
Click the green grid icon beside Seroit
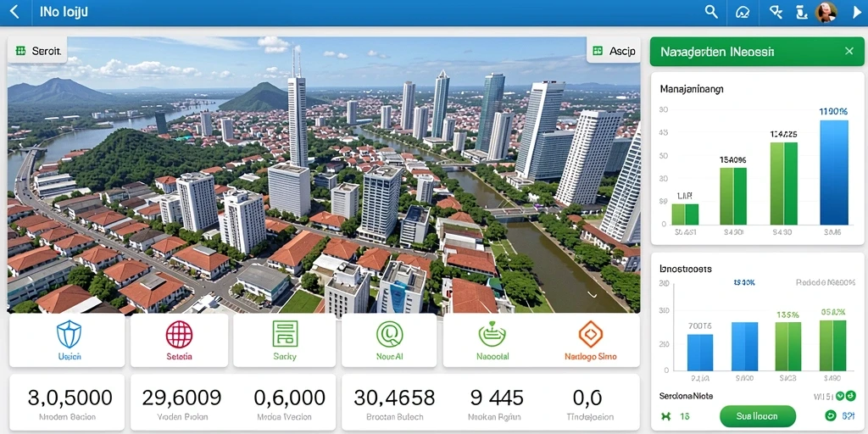21,51
